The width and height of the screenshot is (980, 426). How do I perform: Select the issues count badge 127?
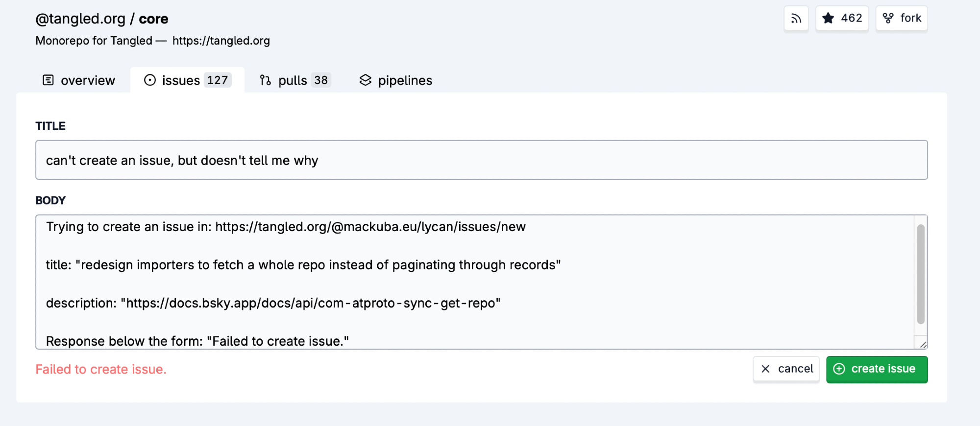tap(218, 80)
